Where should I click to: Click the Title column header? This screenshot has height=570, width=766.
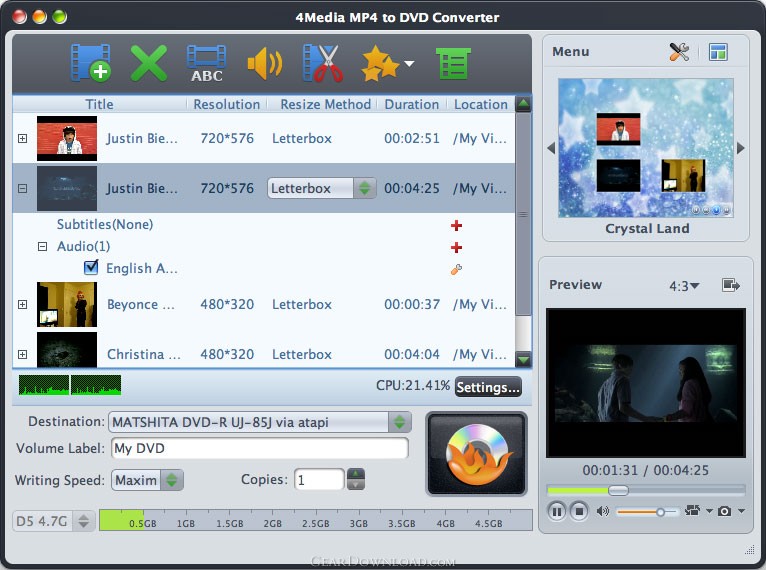click(x=99, y=104)
